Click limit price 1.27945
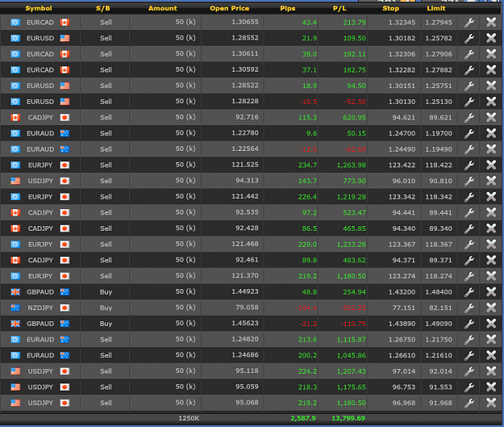Image resolution: width=504 pixels, height=427 pixels. tap(439, 23)
